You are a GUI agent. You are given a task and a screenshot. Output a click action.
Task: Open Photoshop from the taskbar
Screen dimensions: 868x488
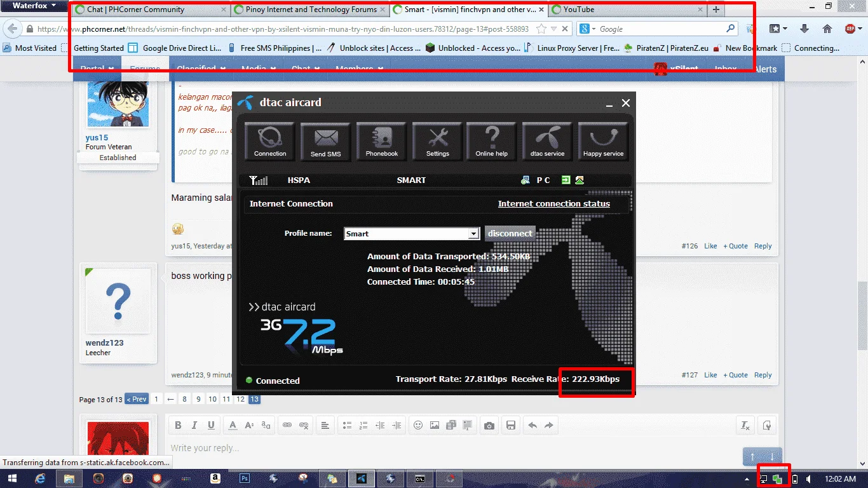[245, 478]
